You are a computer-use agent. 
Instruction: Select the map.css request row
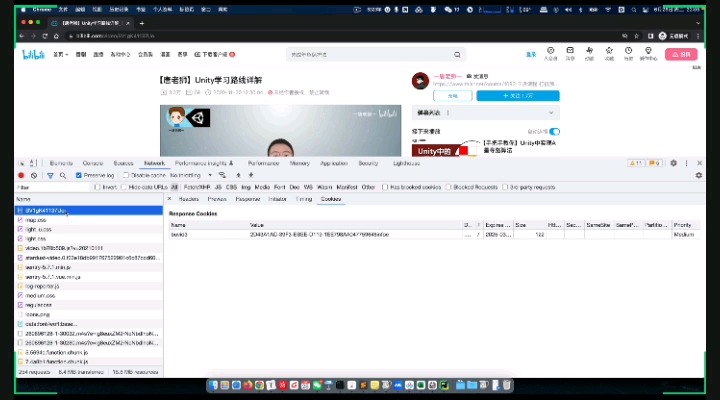coord(89,220)
